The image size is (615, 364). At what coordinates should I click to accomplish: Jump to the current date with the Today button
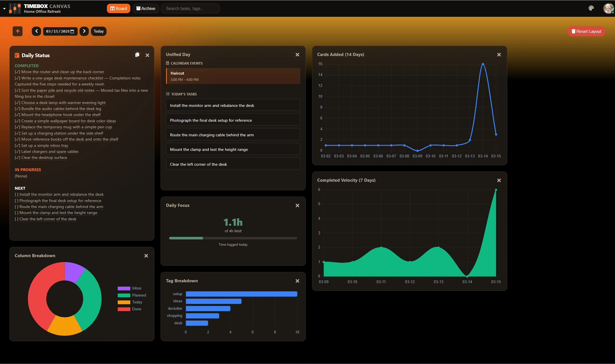click(99, 31)
